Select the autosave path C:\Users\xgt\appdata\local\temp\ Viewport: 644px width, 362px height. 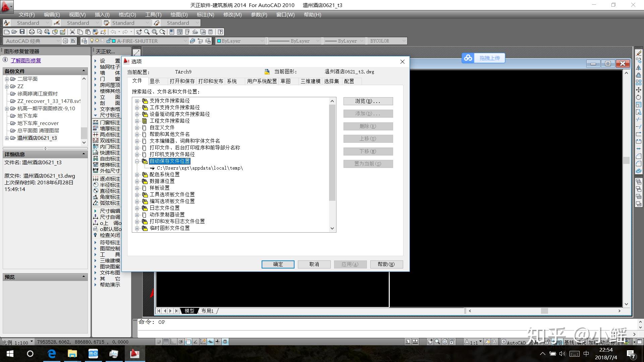200,168
